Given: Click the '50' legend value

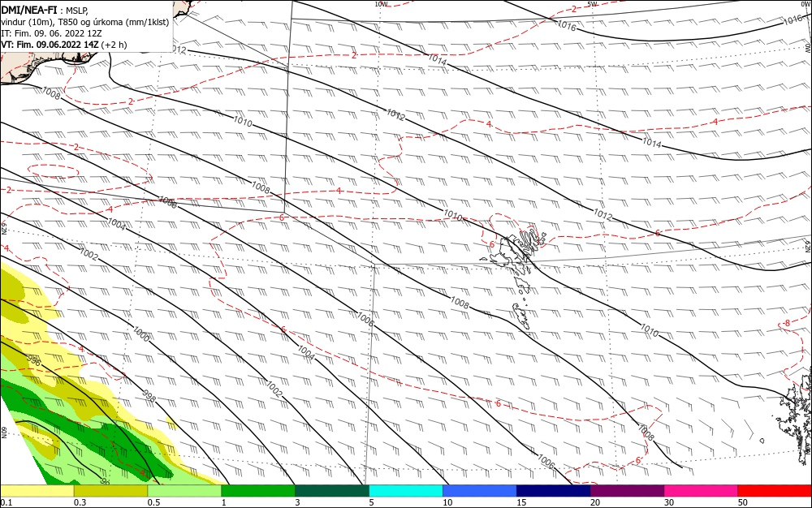Looking at the screenshot, I should (743, 502).
